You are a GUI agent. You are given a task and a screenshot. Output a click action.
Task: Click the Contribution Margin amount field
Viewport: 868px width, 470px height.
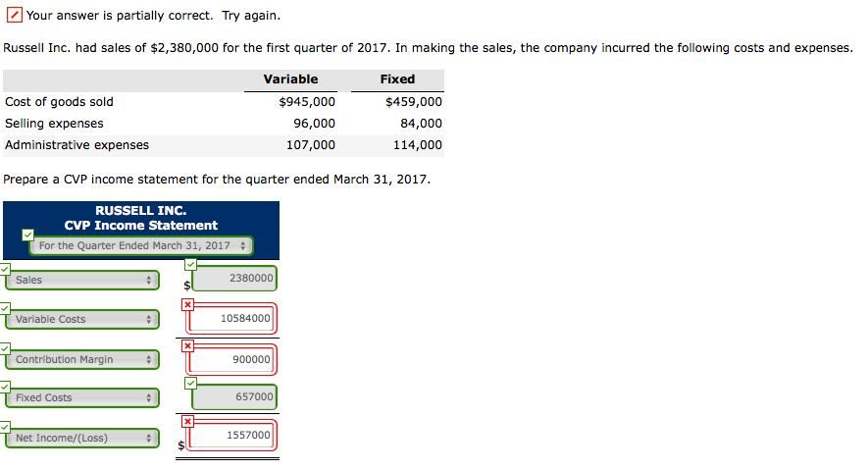234,359
